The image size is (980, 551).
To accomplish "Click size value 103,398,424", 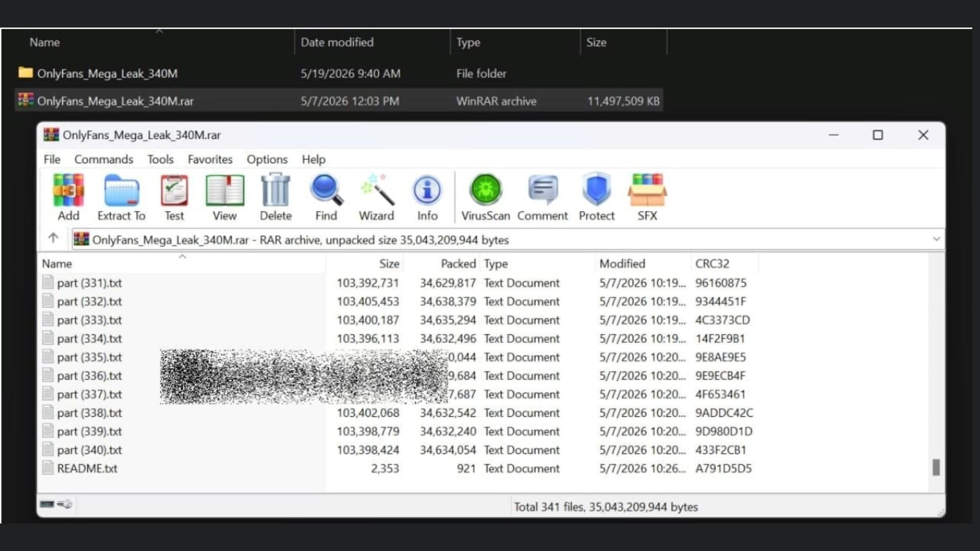I will click(367, 450).
